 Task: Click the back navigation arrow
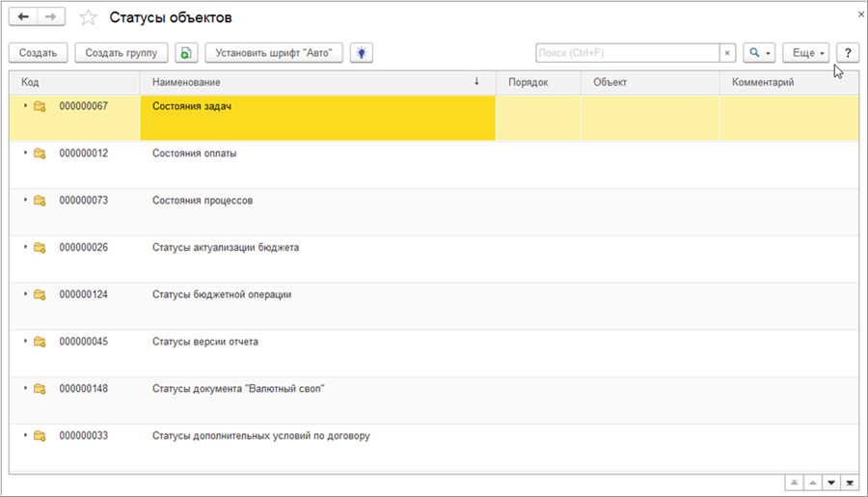(23, 17)
